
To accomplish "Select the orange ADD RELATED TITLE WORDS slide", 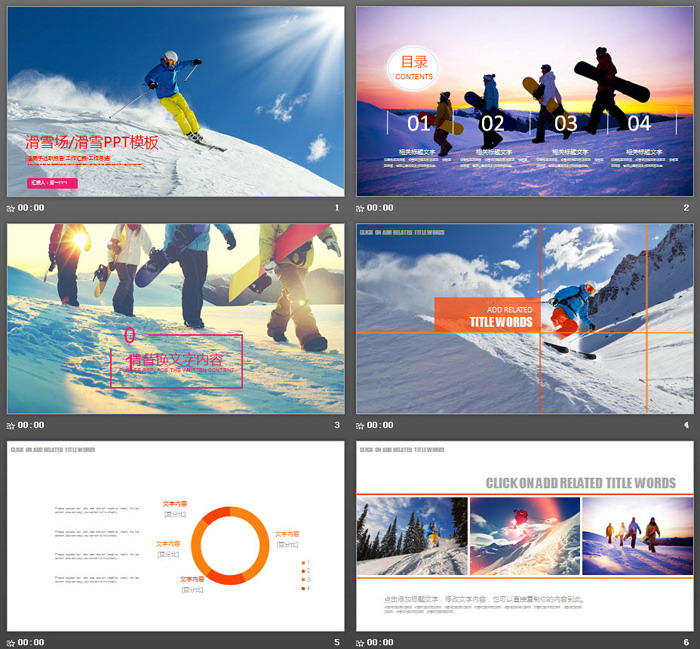I will [x=524, y=318].
